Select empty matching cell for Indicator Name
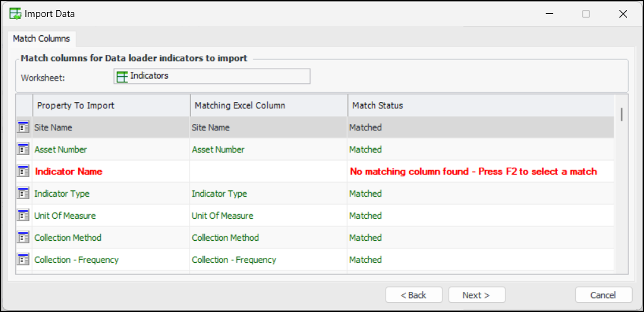 click(x=268, y=171)
